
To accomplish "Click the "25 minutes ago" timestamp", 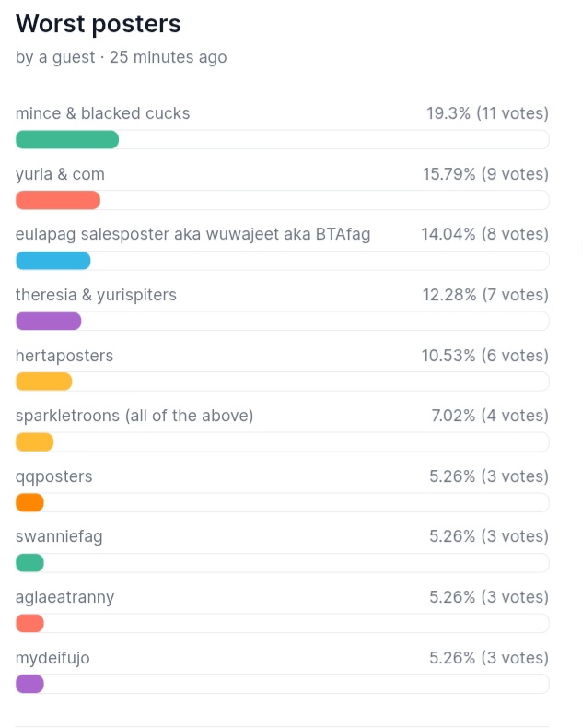I will (x=168, y=57).
